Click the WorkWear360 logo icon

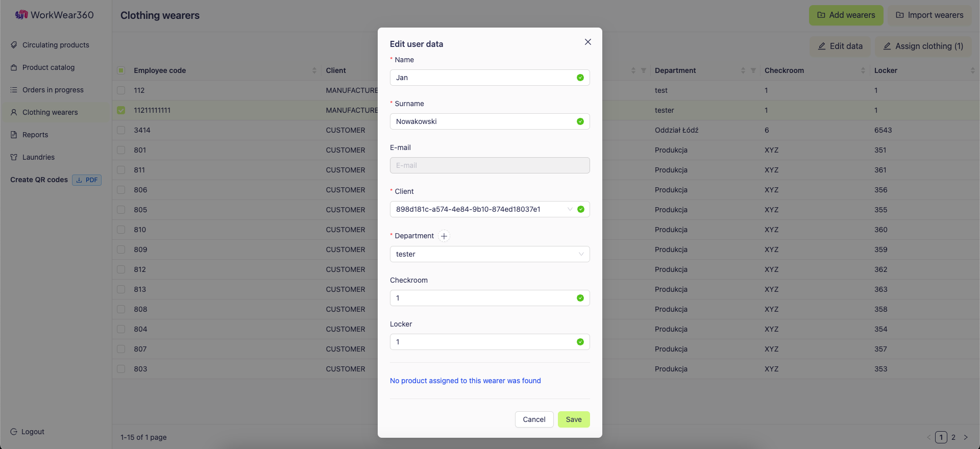[x=21, y=15]
